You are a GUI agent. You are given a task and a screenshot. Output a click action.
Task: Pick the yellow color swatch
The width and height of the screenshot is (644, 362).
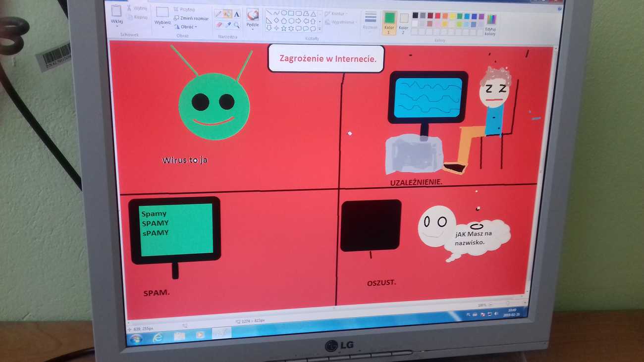[452, 16]
